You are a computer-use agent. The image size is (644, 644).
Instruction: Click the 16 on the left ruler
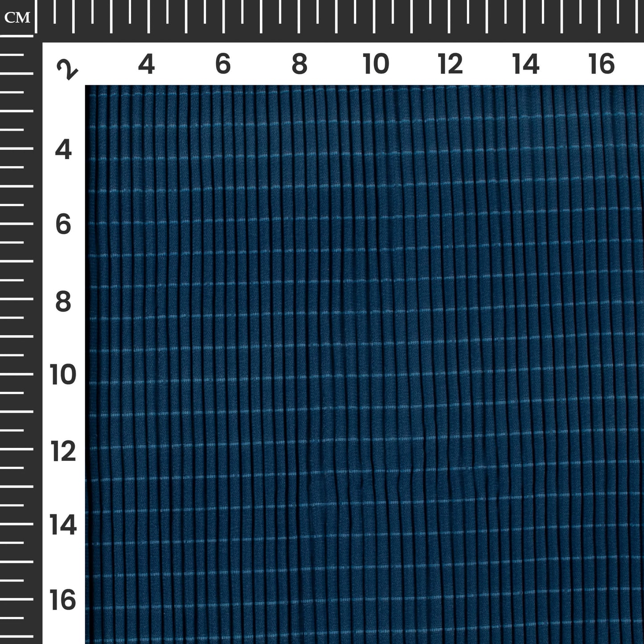coord(63,600)
